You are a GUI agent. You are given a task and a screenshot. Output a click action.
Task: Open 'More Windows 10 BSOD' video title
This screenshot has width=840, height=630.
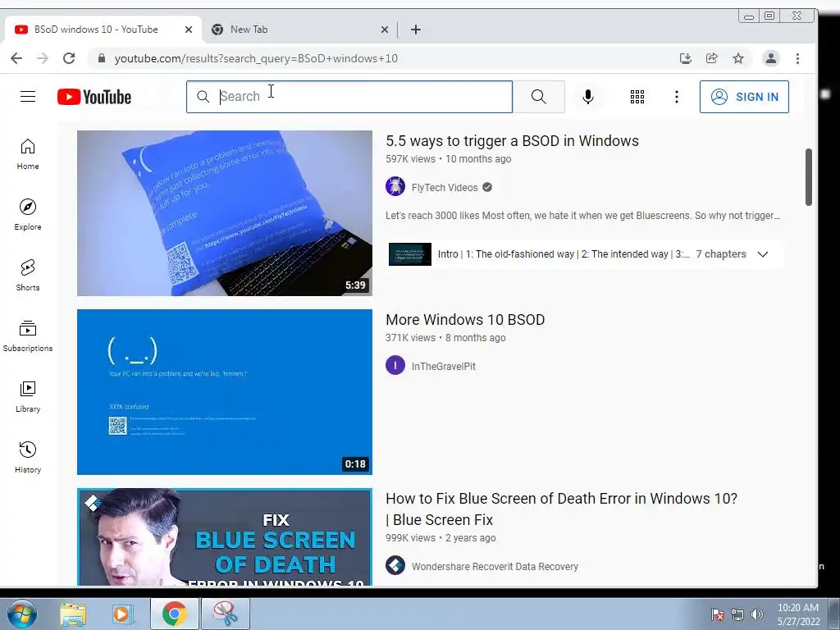(465, 320)
